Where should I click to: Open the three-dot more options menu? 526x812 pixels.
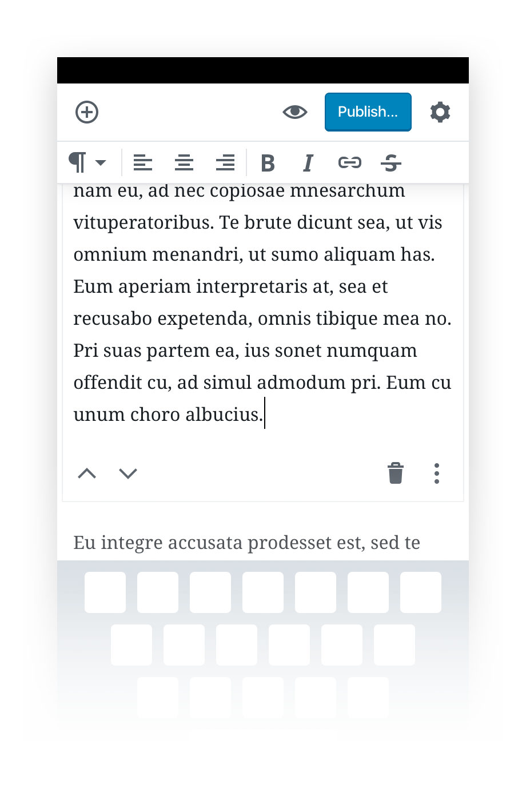437,473
